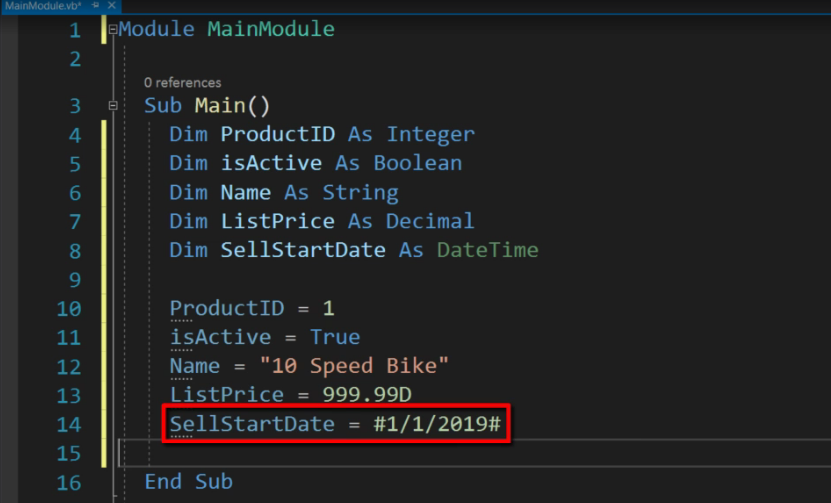Click the Module keyword on line 1
831x503 pixels.
(156, 29)
